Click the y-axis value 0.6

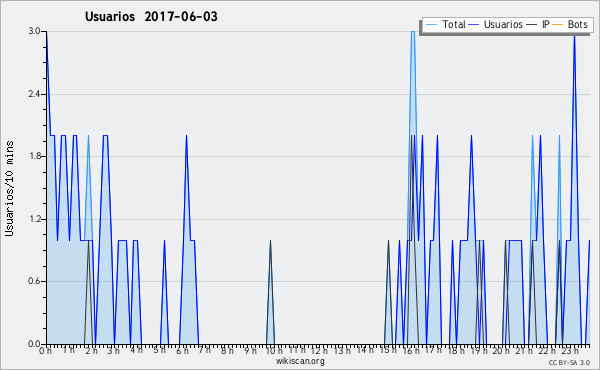point(34,281)
